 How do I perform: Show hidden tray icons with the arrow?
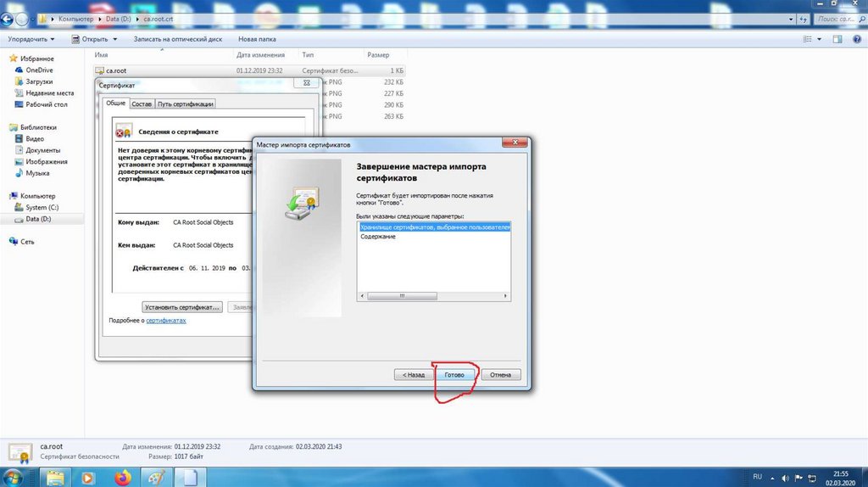tap(772, 478)
